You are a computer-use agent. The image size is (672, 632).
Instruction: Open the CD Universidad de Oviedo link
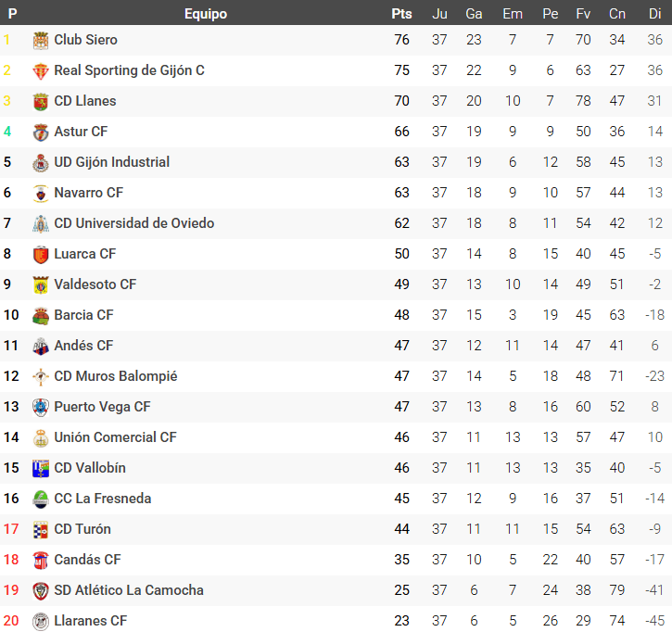[x=134, y=223]
